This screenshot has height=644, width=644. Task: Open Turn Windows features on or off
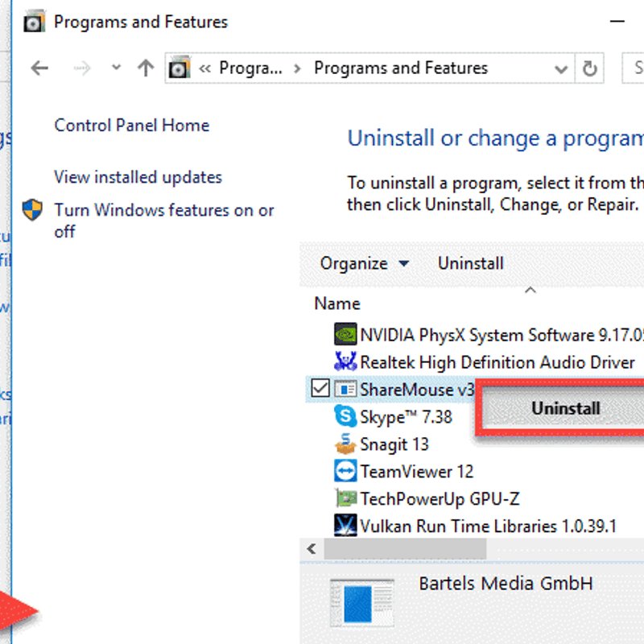(x=164, y=221)
